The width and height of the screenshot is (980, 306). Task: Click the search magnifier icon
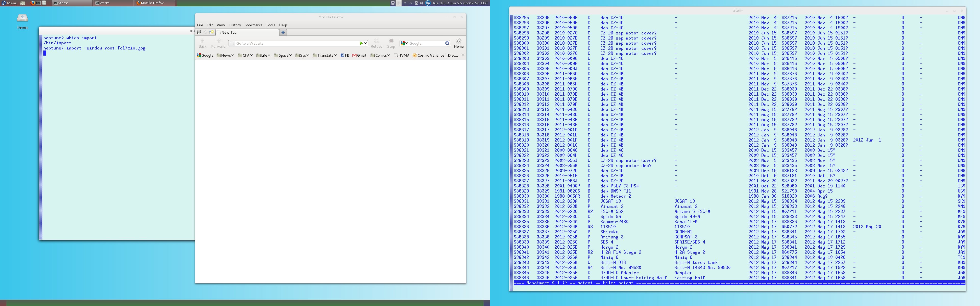point(447,43)
